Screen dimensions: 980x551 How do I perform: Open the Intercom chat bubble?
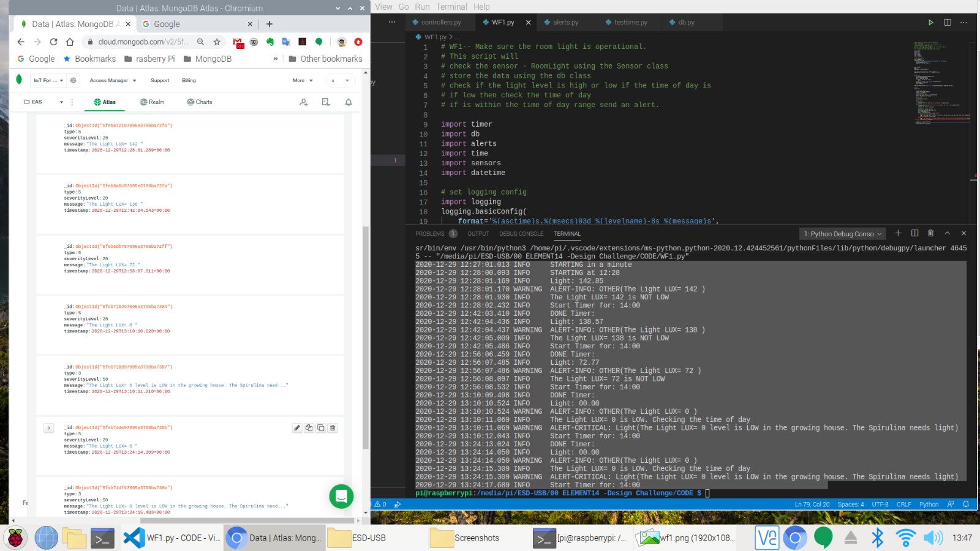(x=341, y=496)
